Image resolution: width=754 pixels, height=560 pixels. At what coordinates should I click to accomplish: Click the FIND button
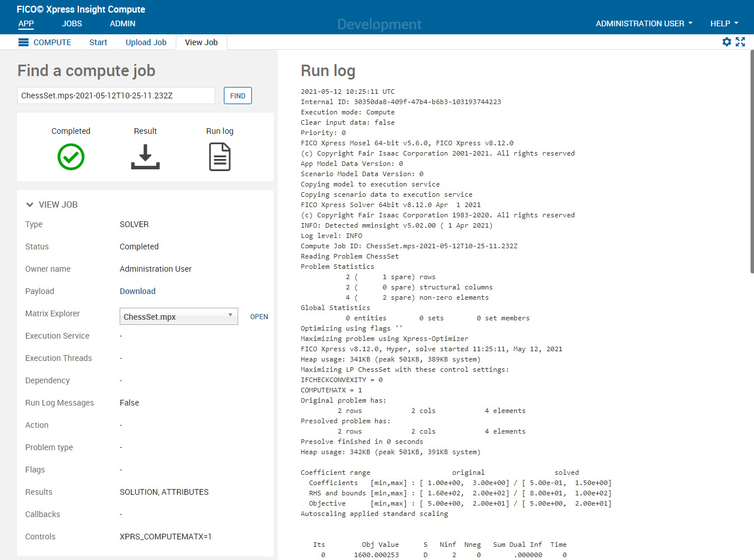238,96
